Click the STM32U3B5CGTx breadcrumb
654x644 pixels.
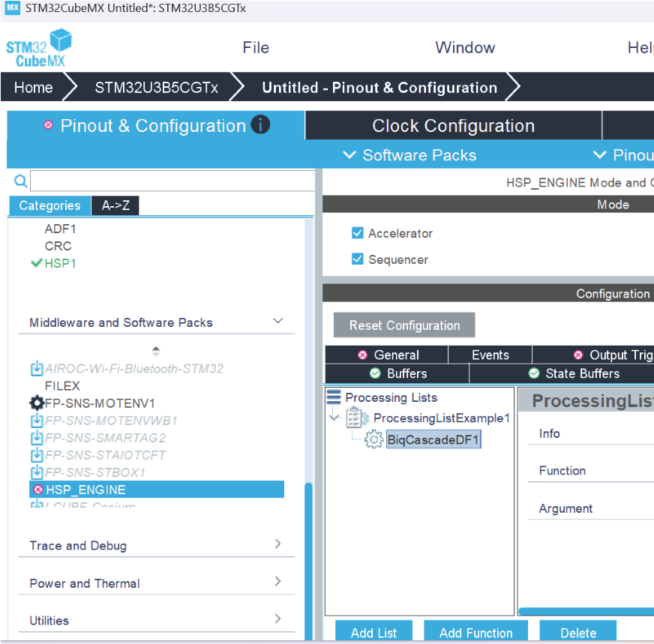157,88
